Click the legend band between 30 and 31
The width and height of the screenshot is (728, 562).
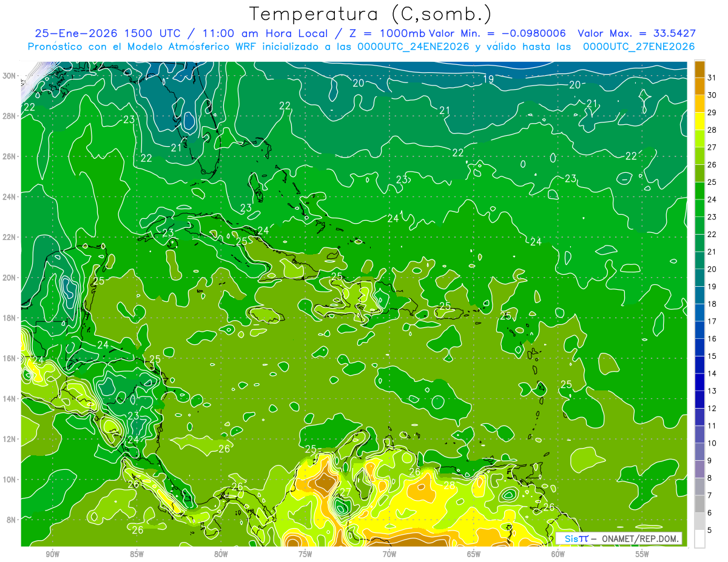click(699, 86)
